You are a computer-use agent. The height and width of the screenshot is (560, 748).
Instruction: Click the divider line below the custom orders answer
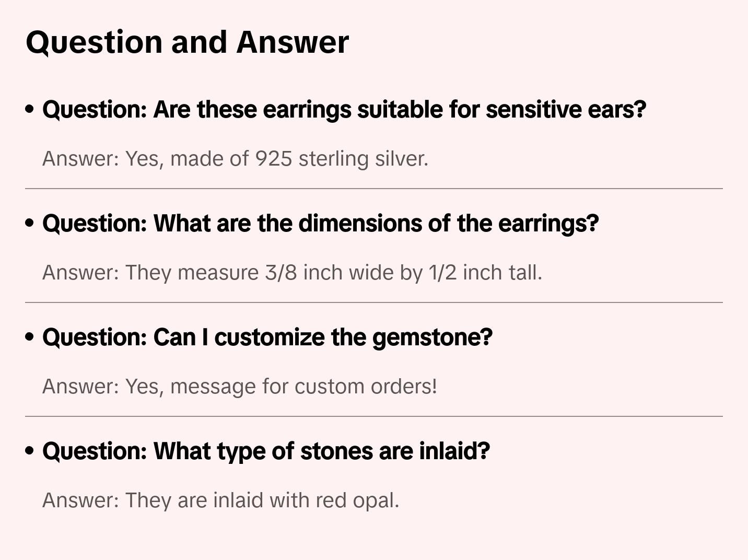[x=374, y=416]
